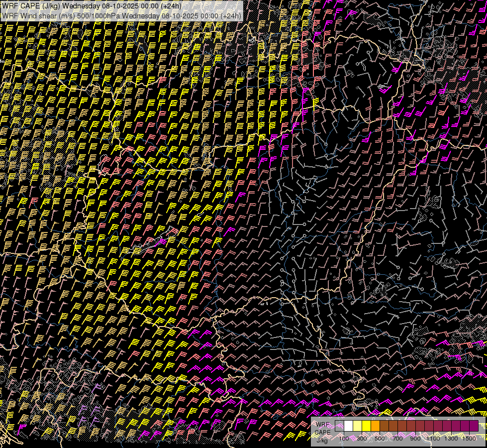Screen dimensions: 487x448
Task: Select the 500 label on CAPE scale
Action: 380,439
